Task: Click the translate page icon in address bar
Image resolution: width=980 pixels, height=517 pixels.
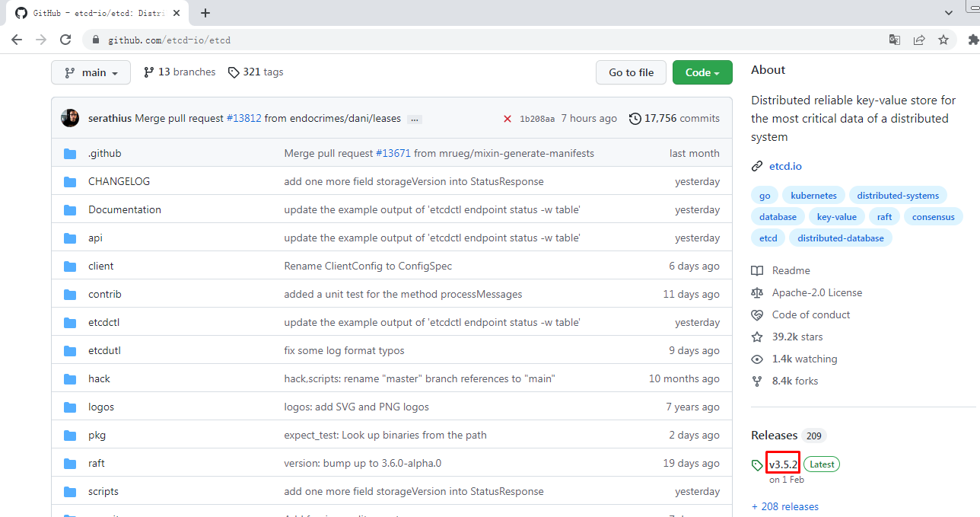Action: tap(895, 40)
